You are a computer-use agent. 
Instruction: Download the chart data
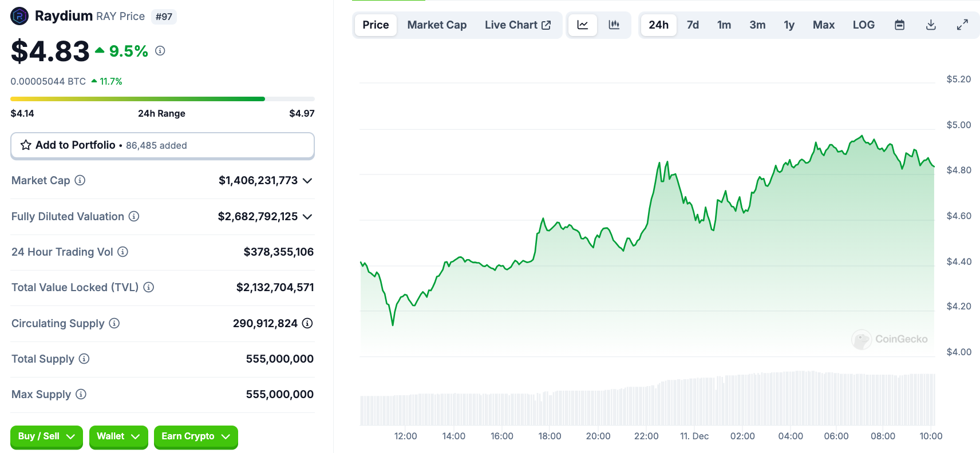[931, 25]
